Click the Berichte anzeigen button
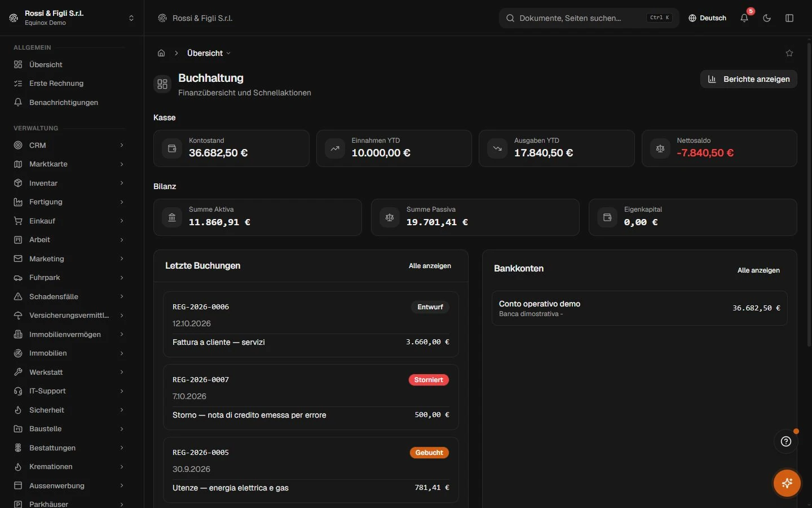The height and width of the screenshot is (508, 812). tap(749, 79)
